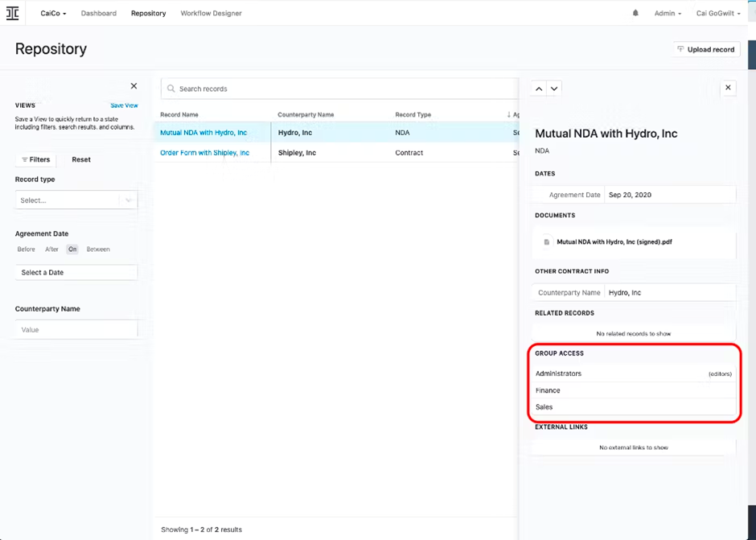
Task: Click the (editors) label for Administrators
Action: [720, 374]
